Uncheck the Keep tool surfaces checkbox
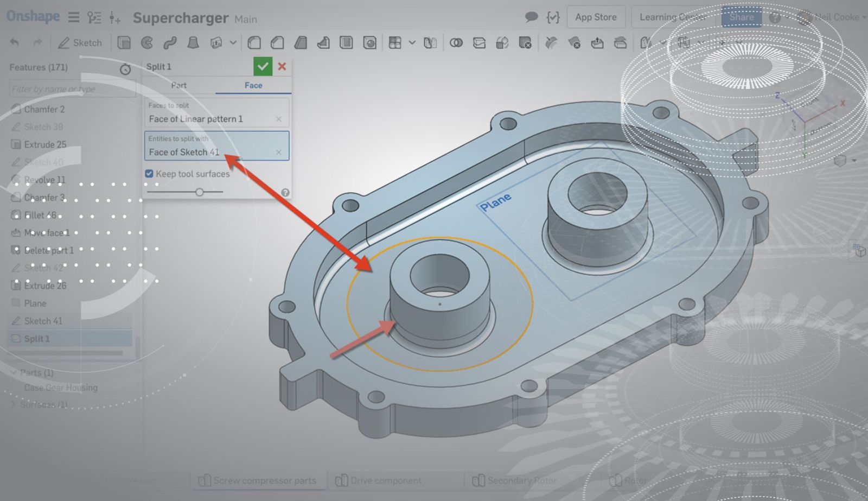 click(149, 174)
